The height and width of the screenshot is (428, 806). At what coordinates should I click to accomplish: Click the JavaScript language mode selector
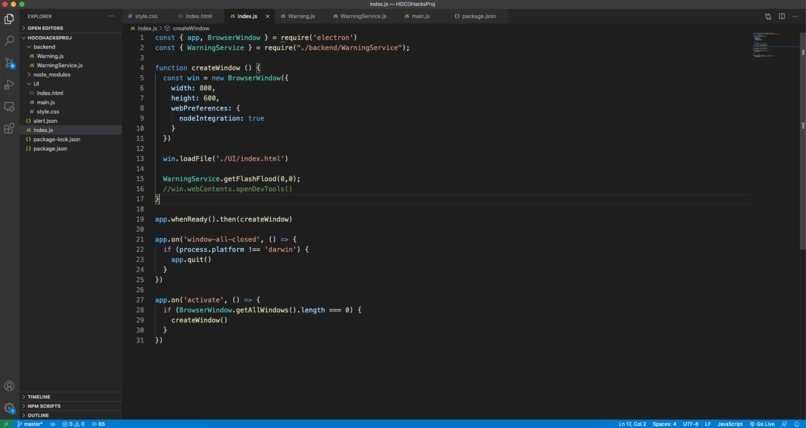[730, 424]
